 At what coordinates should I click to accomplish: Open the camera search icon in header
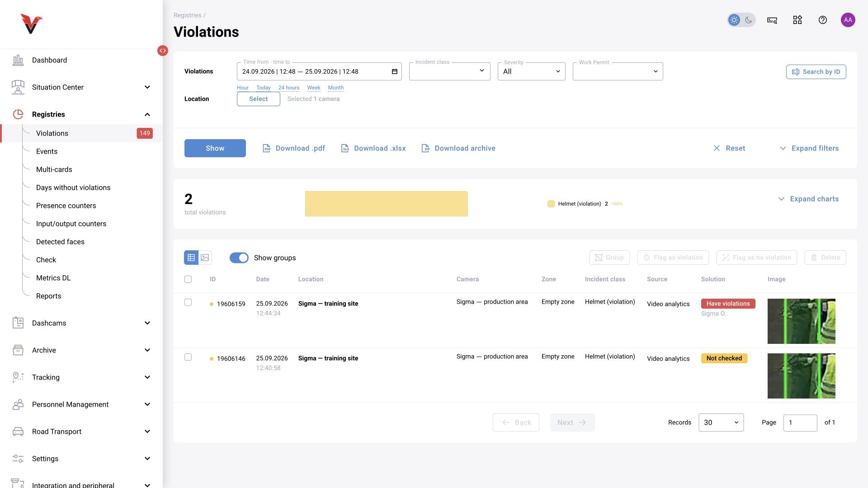point(772,20)
